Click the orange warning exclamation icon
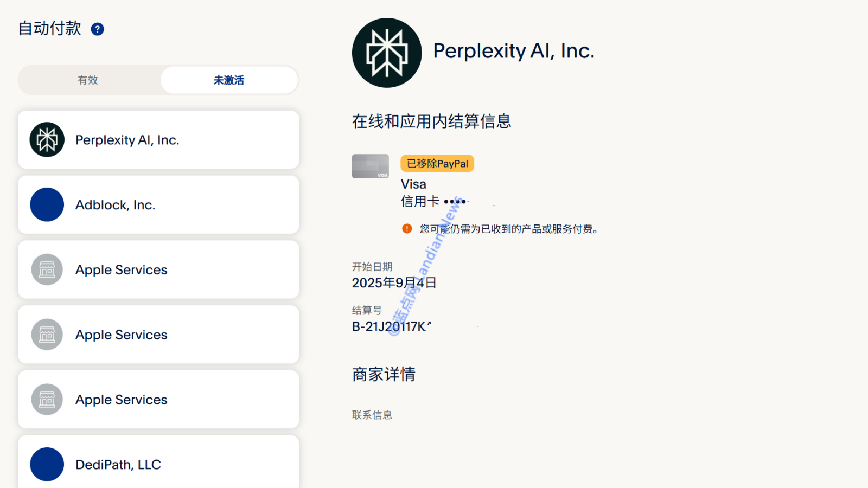The width and height of the screenshot is (868, 488). pyautogui.click(x=407, y=229)
